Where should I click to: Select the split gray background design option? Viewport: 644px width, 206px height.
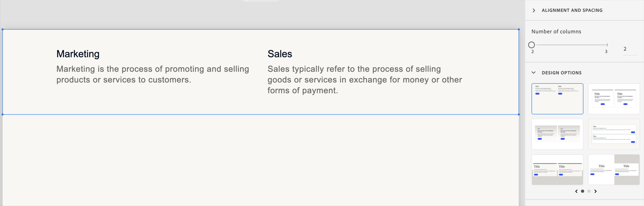pos(614,169)
